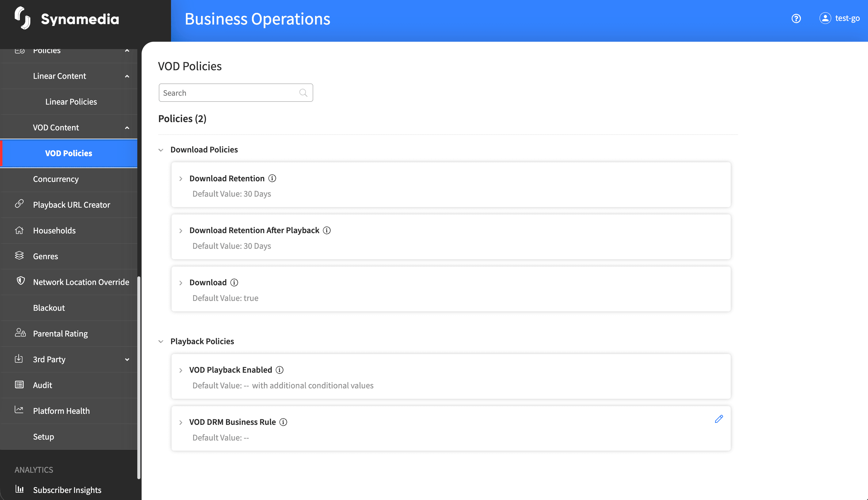
Task: Click the Synamedia logo icon
Action: (23, 18)
